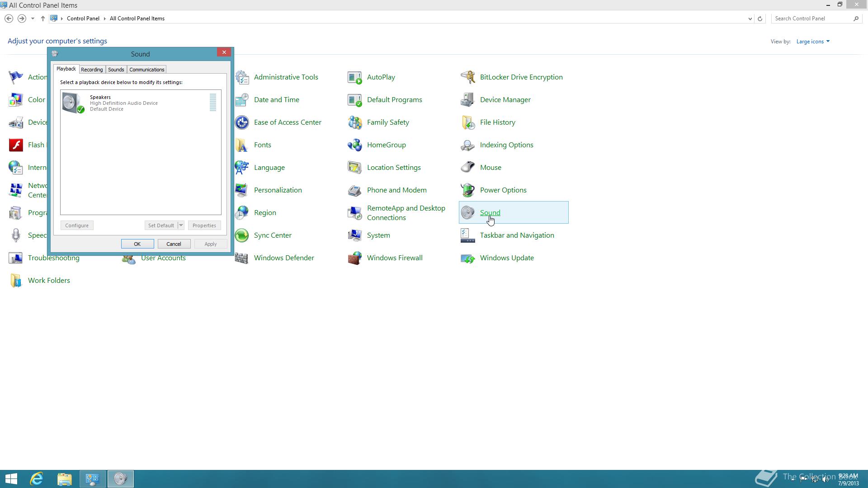Open the Windows Update icon
The height and width of the screenshot is (488, 868).
point(468,258)
